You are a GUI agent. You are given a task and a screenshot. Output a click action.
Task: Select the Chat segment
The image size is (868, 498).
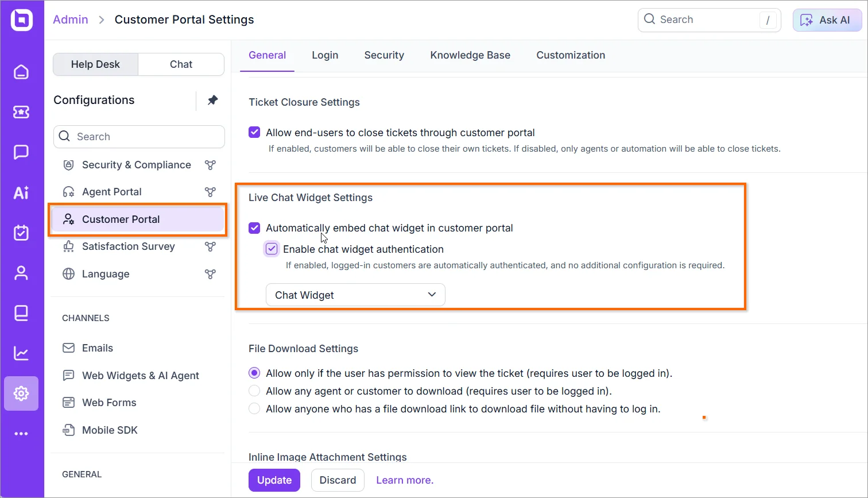coord(181,64)
